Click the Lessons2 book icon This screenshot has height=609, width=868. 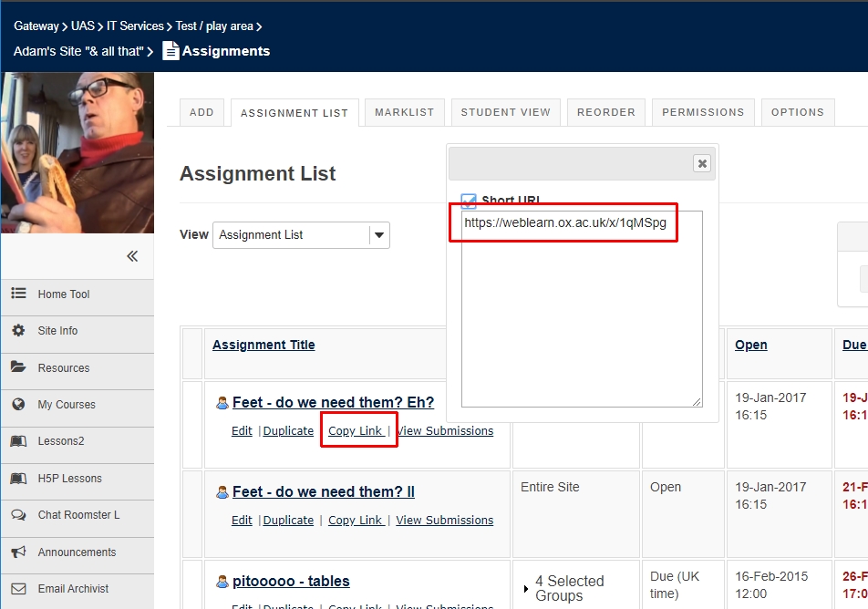click(x=18, y=441)
